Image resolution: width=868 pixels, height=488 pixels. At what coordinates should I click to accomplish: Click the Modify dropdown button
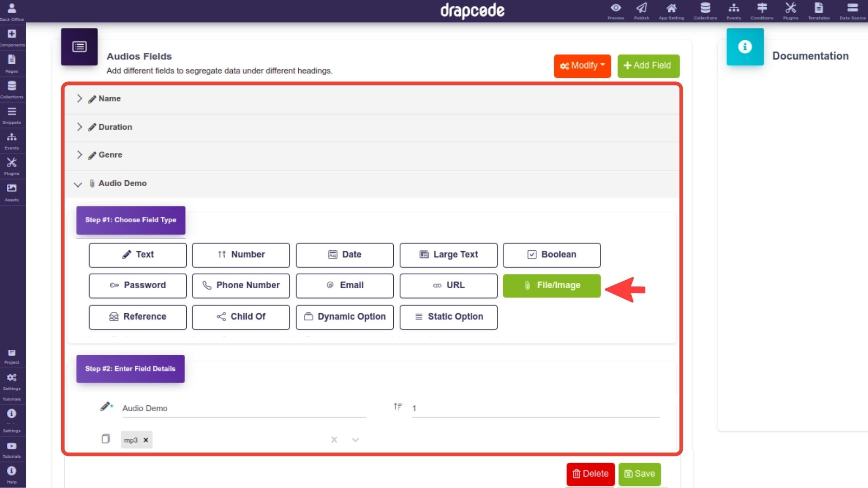[582, 65]
